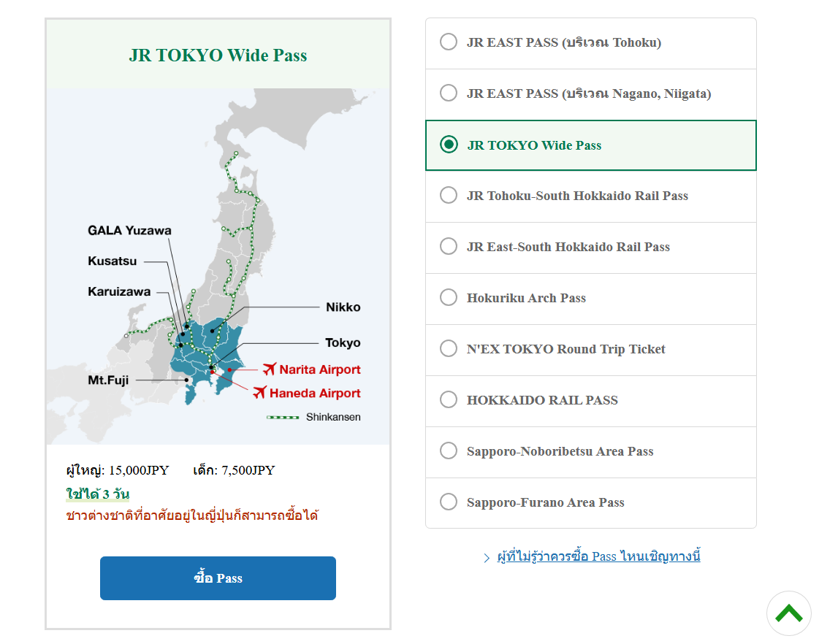Click the JR TOKYO Wide Pass map image

(x=218, y=267)
